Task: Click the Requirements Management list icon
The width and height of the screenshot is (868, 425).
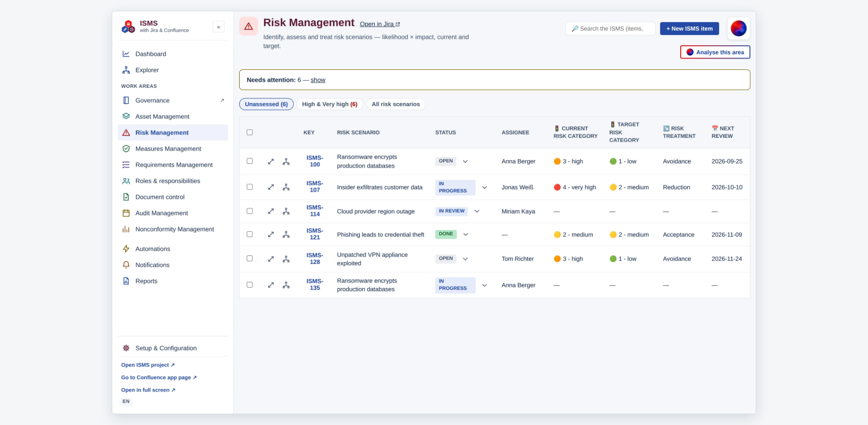Action: pos(126,164)
